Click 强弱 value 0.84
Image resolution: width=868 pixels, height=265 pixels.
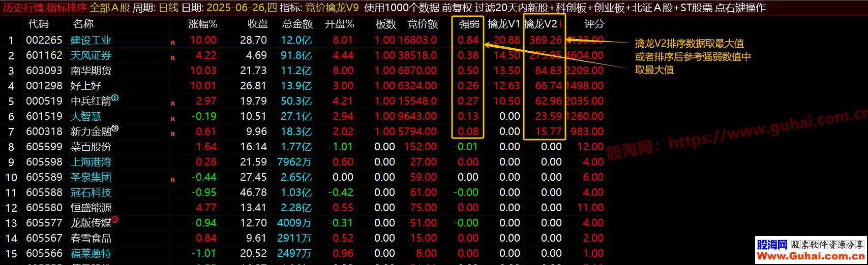click(468, 40)
